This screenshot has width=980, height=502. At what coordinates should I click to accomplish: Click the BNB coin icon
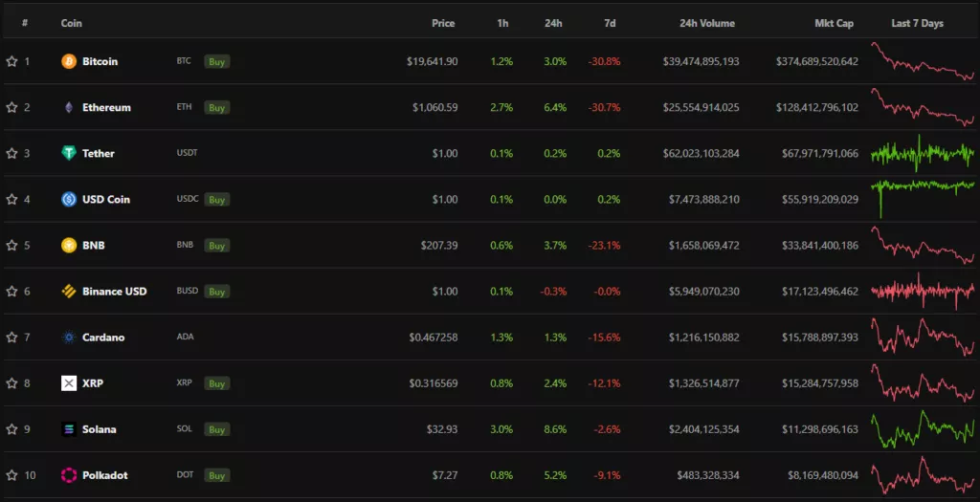pyautogui.click(x=69, y=245)
